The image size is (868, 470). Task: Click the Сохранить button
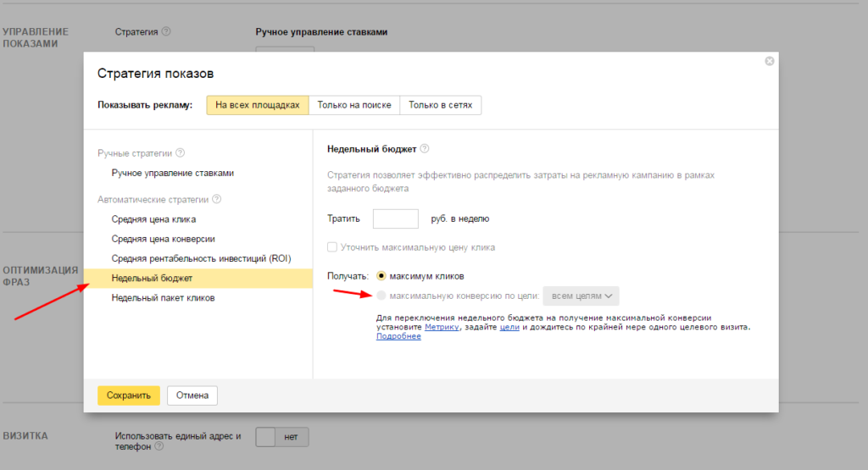(129, 395)
